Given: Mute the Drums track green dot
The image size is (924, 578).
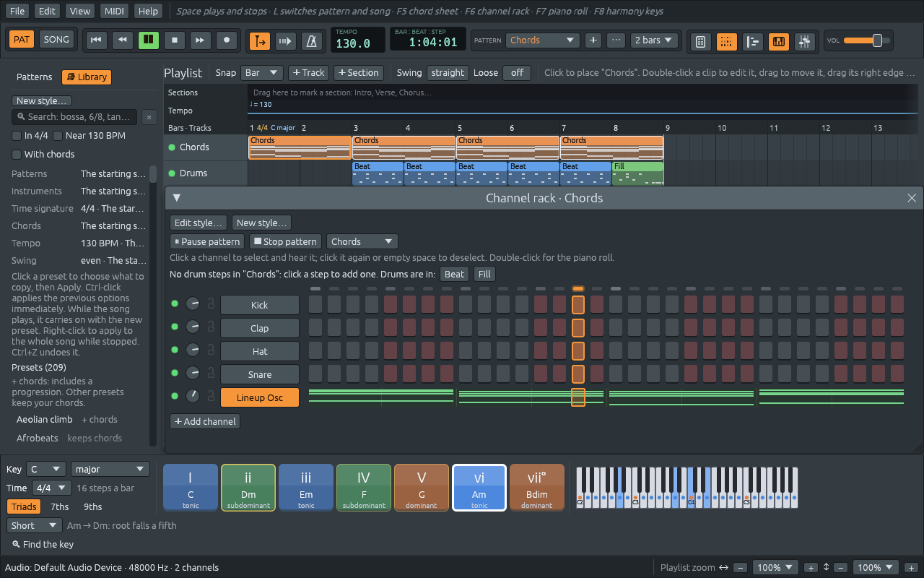Looking at the screenshot, I should (172, 173).
